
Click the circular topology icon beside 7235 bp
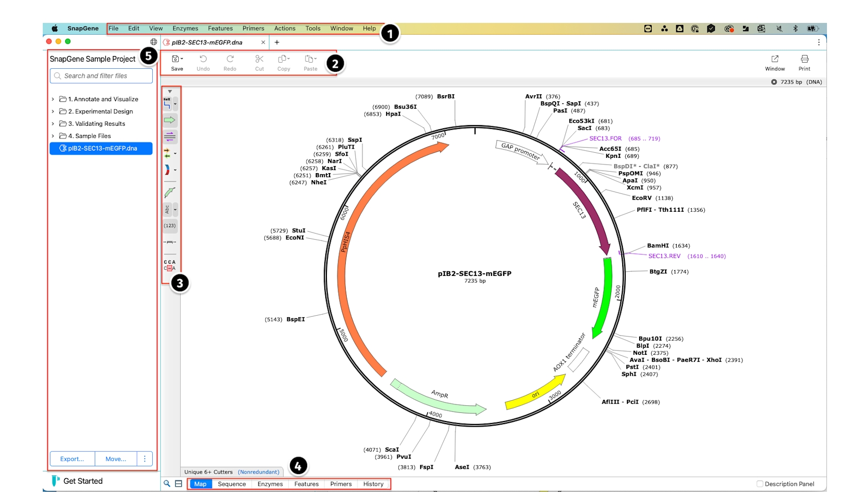774,82
